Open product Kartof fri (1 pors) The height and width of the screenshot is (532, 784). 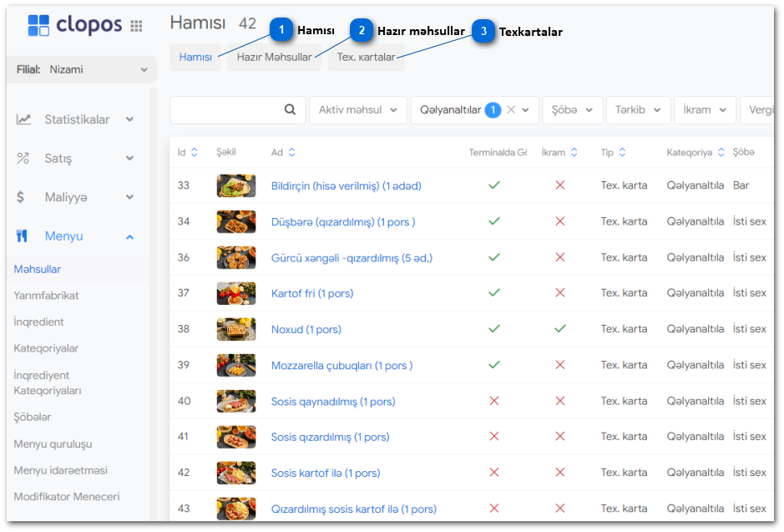coord(312,293)
